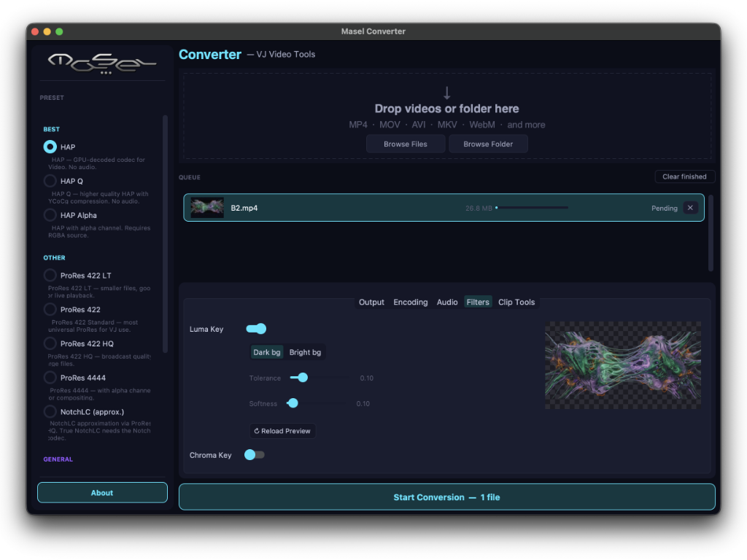Click Browse Files button
This screenshot has height=560, width=747.
406,144
